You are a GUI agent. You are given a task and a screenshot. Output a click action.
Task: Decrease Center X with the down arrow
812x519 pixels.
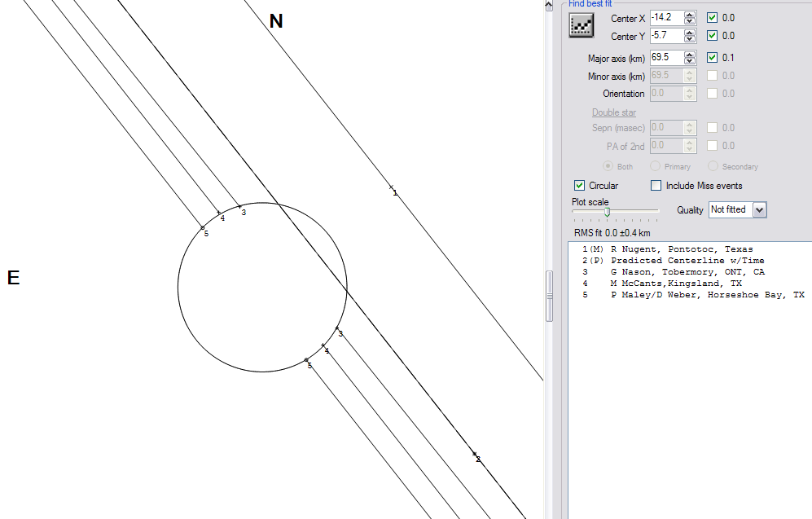click(690, 21)
